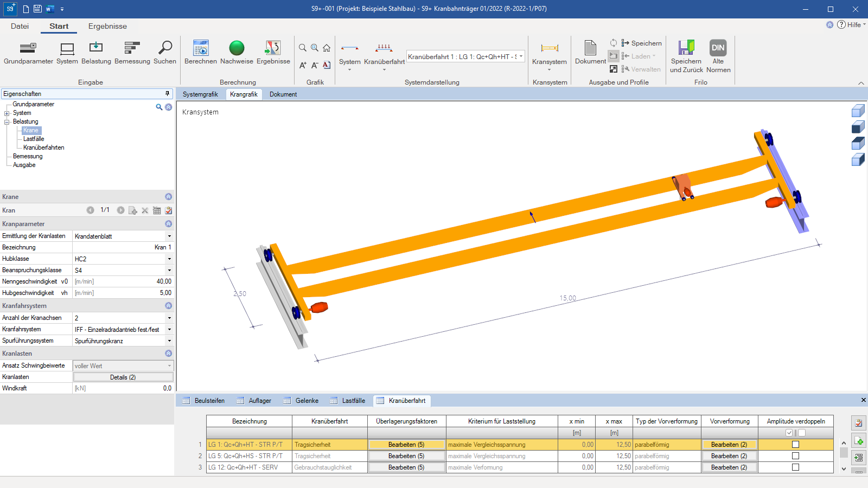The image size is (868, 488).
Task: Click Bearbeiten (2) for LG 12 row
Action: 729,467
